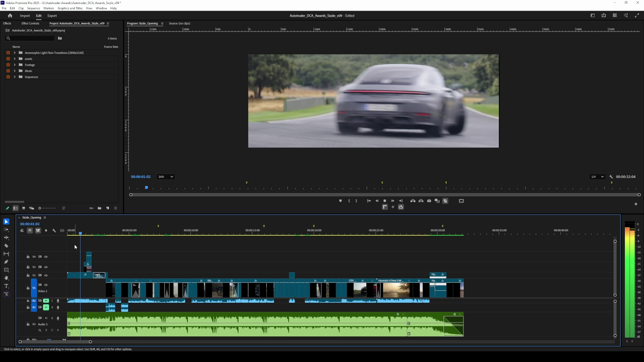Open the Sequence menu
Viewport: 644px width, 362px height.
(x=34, y=8)
